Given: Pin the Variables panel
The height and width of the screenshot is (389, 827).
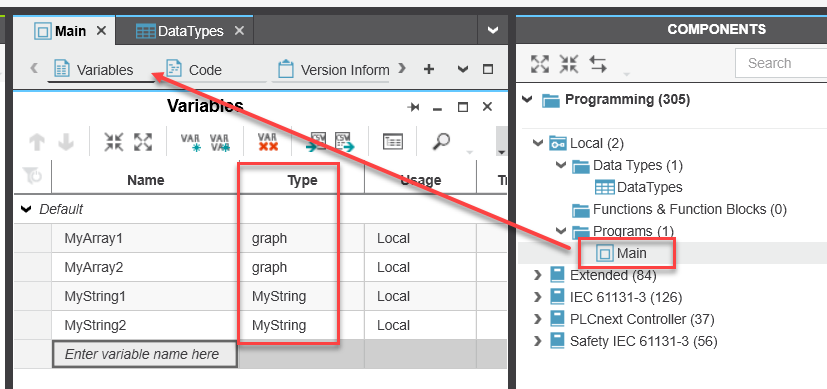Looking at the screenshot, I should click(x=414, y=107).
